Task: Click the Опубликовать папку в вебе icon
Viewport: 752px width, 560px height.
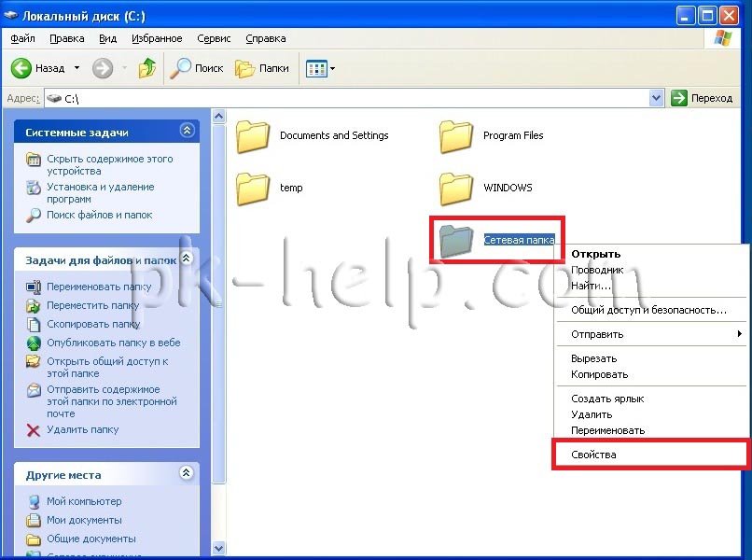Action: 33,343
